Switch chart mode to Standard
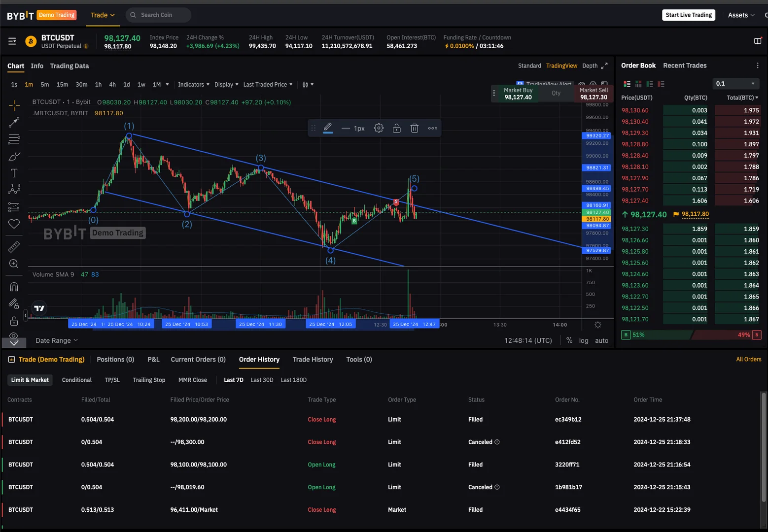Screen dimensions: 768x532 click(529, 66)
